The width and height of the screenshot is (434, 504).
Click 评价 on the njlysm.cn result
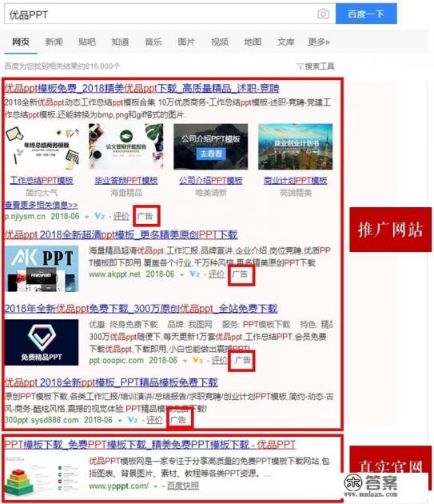[x=121, y=216]
